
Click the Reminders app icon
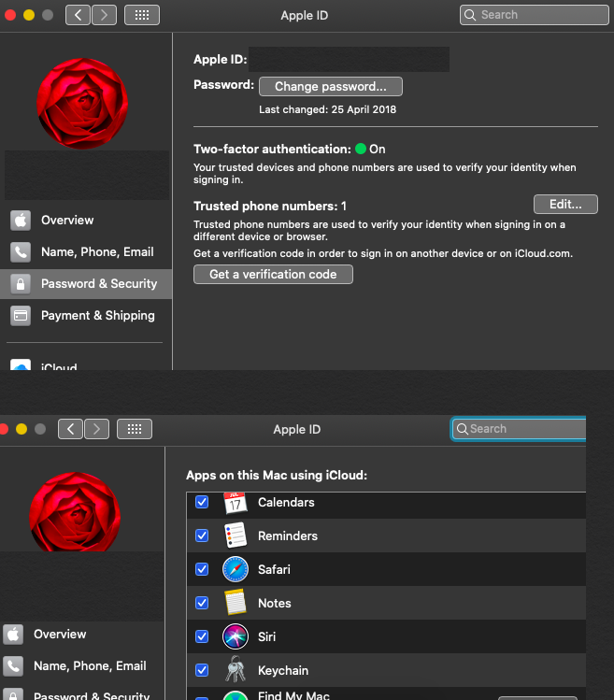tap(236, 536)
